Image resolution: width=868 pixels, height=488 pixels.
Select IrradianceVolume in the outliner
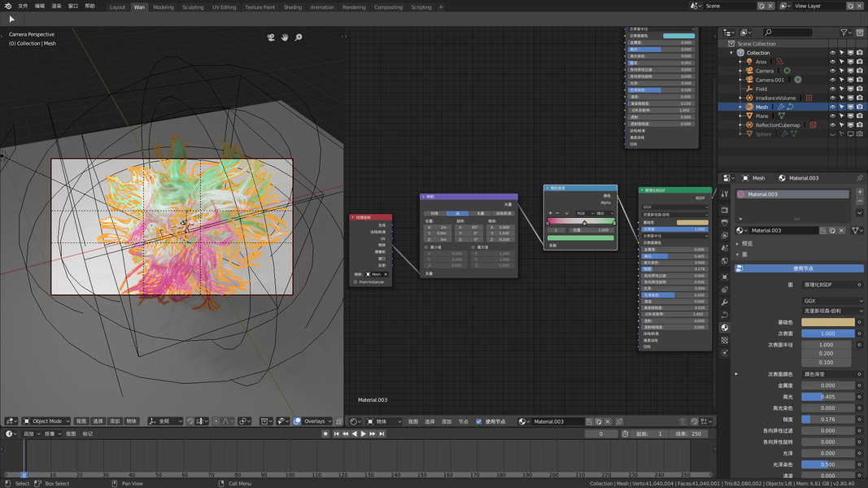(775, 98)
